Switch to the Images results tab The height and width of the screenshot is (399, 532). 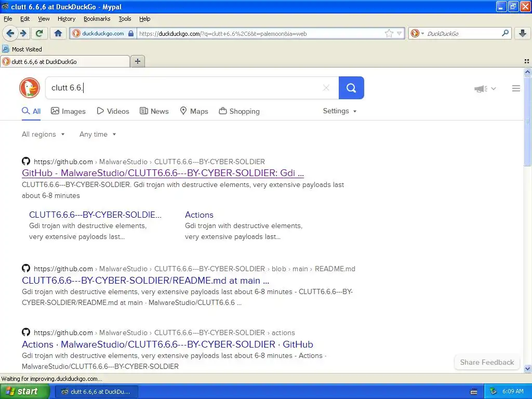pyautogui.click(x=68, y=111)
